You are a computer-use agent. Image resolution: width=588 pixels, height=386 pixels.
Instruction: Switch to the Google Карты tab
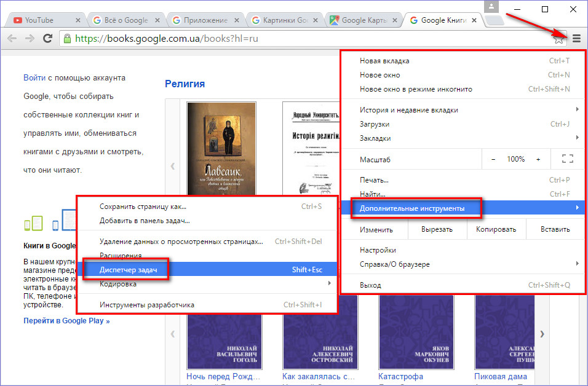point(364,20)
